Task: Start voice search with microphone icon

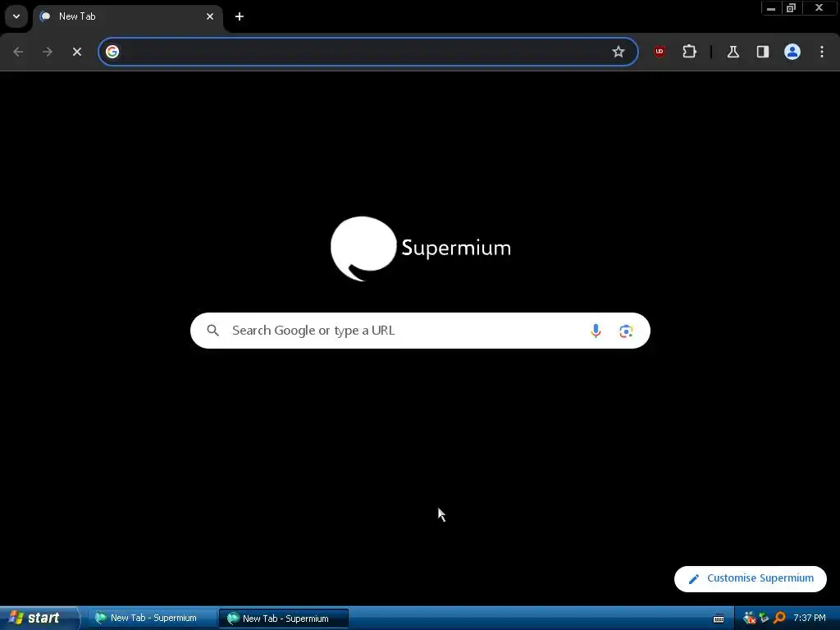Action: coord(596,331)
